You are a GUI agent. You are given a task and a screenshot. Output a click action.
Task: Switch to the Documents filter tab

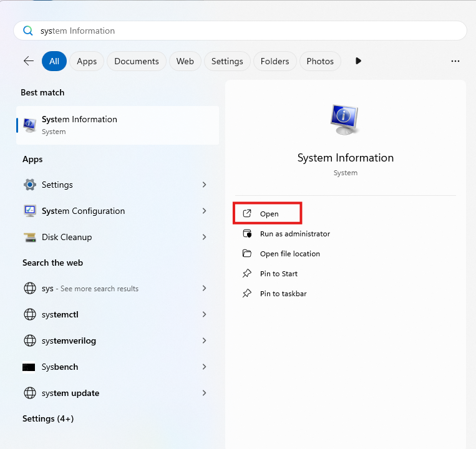(137, 61)
